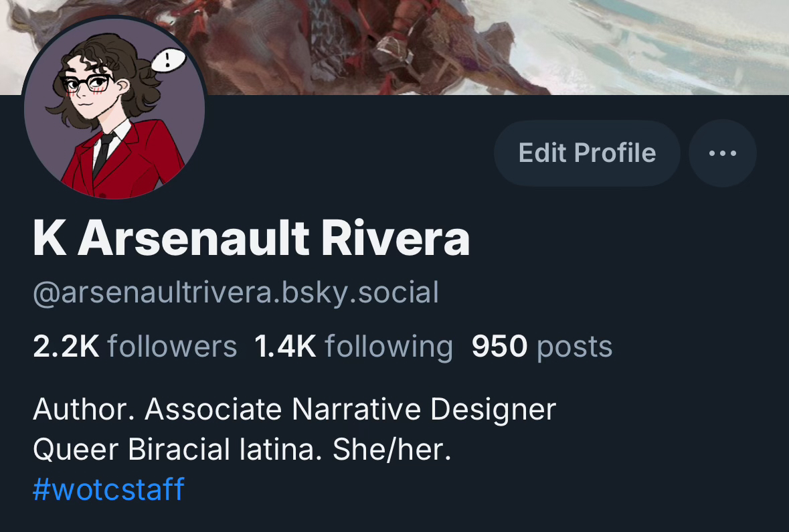
Task: Click the 950 posts count
Action: click(x=542, y=347)
